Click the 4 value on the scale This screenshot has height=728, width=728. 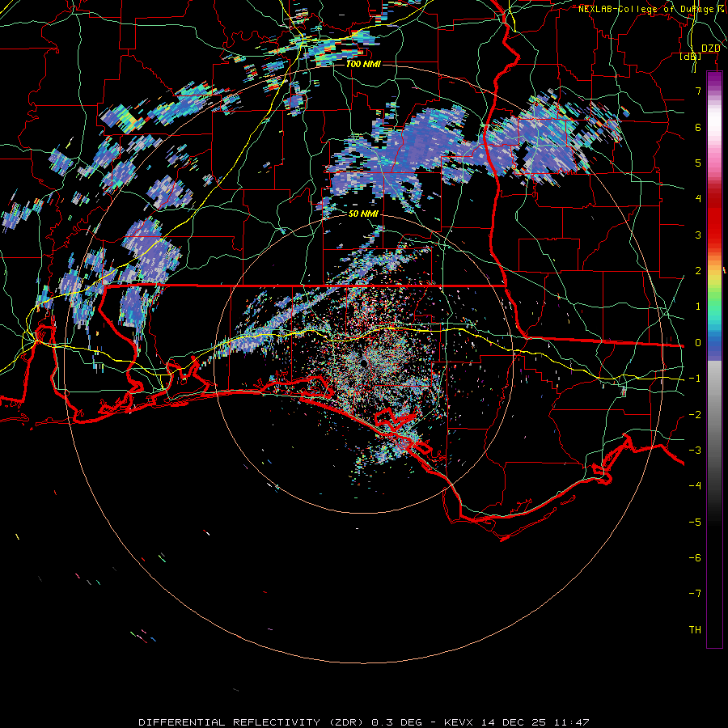(698, 199)
